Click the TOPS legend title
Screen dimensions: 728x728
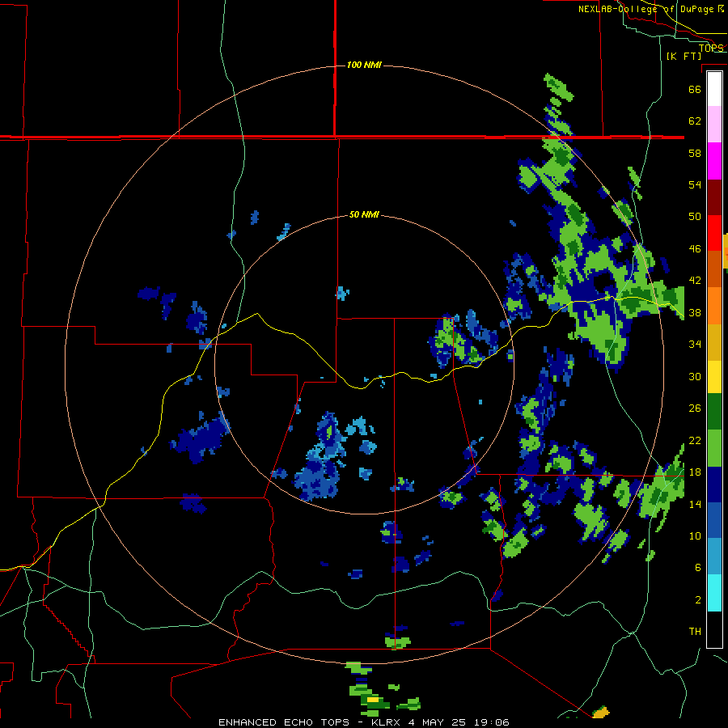click(711, 48)
